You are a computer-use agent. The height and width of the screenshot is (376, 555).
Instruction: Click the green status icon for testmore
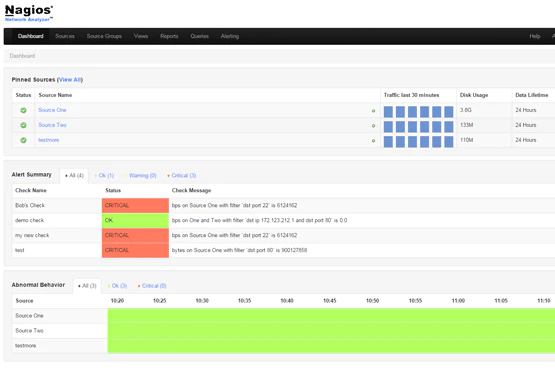tap(23, 140)
